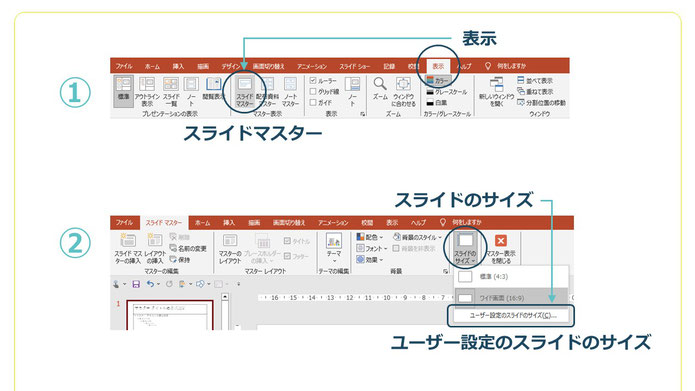
Task: Open the スライドのサイズ slide size dropdown
Action: 465,249
